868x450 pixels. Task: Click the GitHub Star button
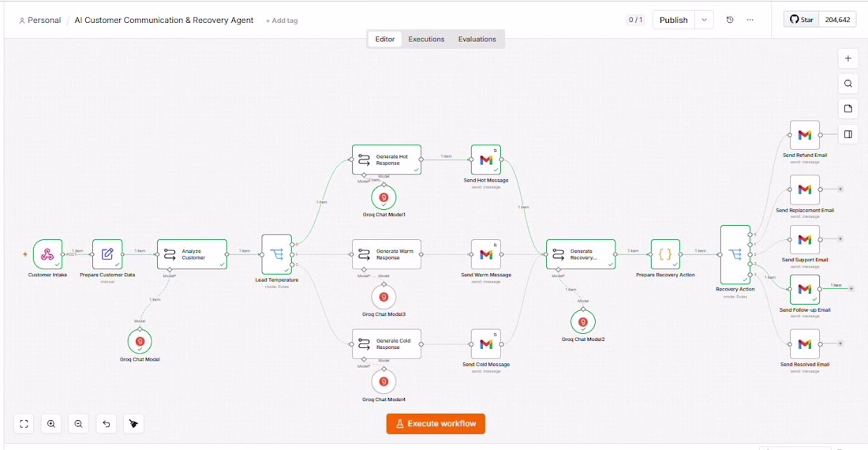tap(801, 20)
